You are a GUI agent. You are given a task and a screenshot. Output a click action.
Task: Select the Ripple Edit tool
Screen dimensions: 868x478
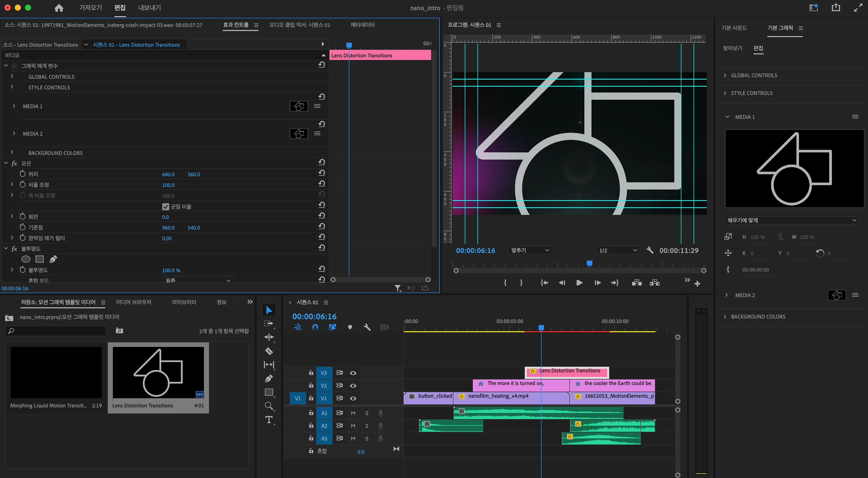[x=269, y=337]
